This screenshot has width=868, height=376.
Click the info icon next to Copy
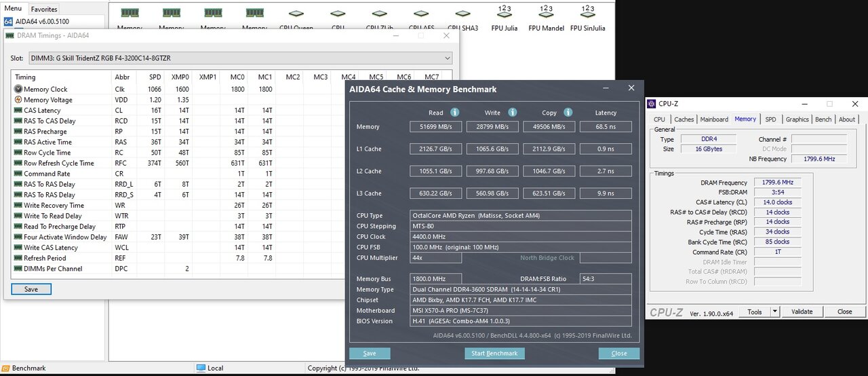click(x=568, y=113)
